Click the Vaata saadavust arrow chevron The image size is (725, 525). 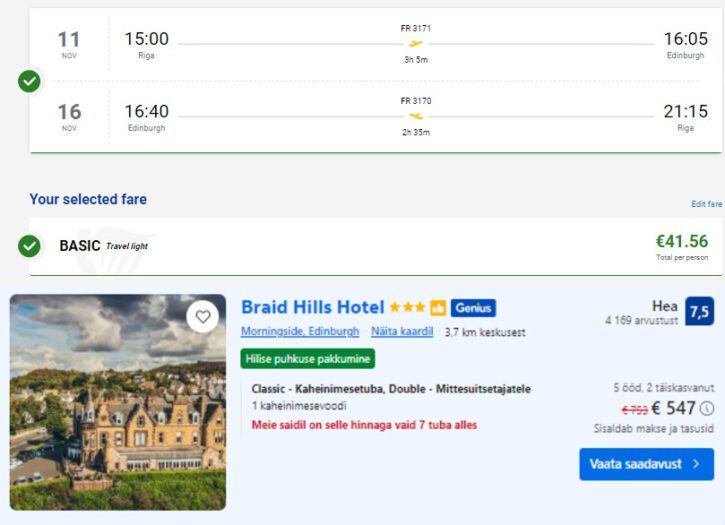click(x=696, y=464)
